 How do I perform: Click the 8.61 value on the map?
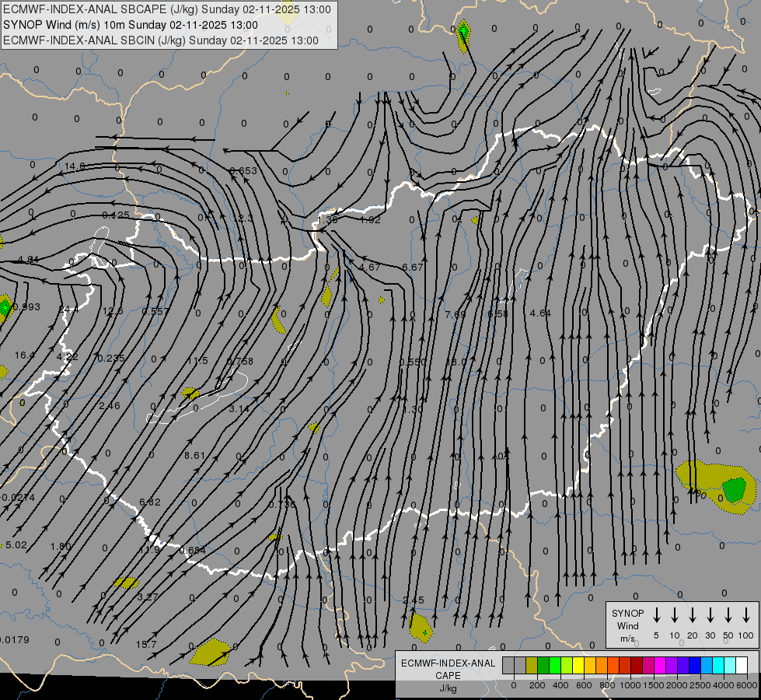[x=194, y=455]
